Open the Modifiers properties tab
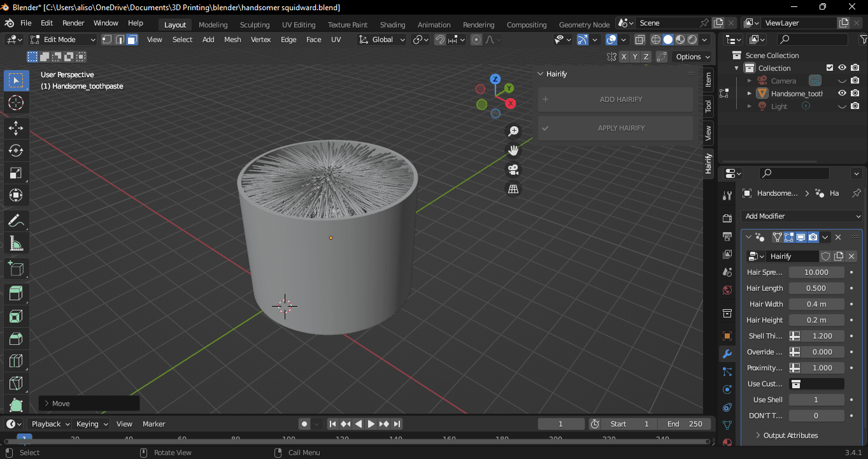This screenshot has height=459, width=868. click(727, 353)
